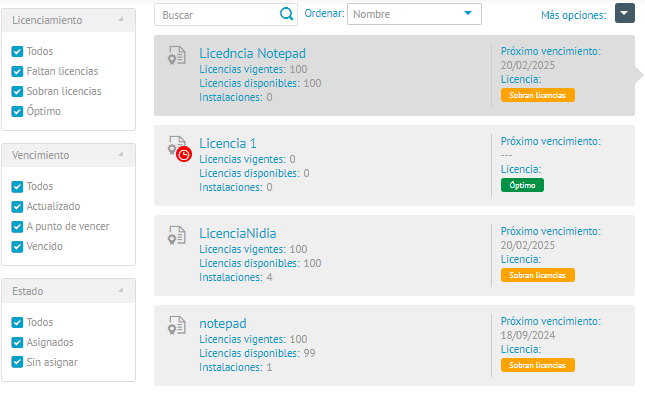
Task: Click the Ordenar label
Action: [324, 13]
